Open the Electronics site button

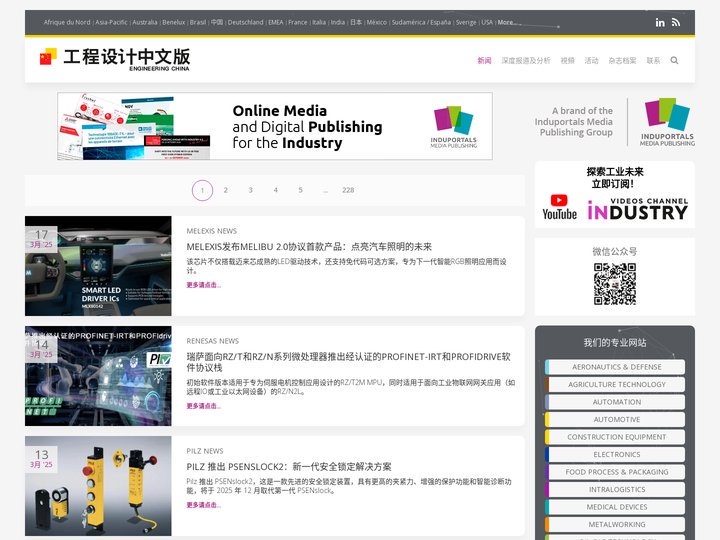[615, 454]
